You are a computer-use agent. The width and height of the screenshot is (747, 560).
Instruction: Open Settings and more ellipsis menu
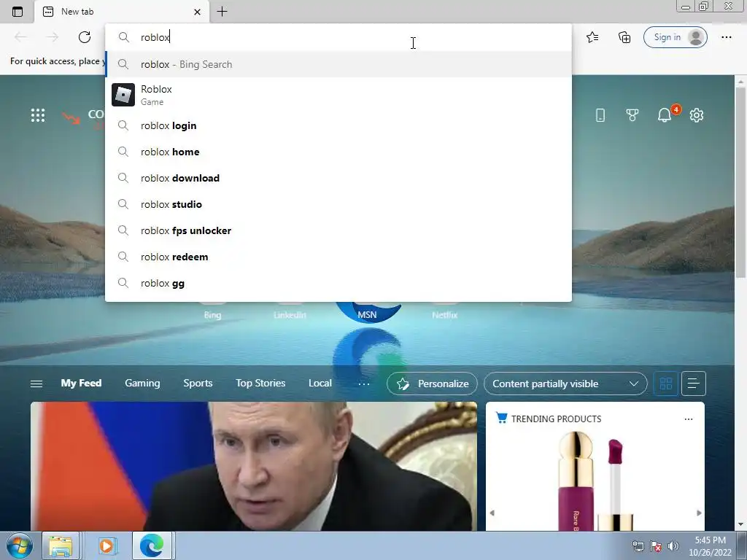pyautogui.click(x=726, y=37)
